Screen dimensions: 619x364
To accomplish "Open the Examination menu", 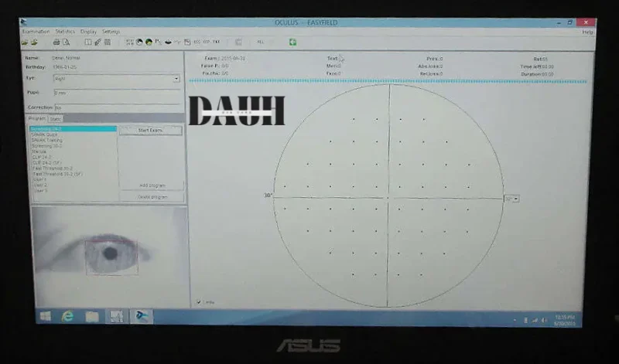I will pos(36,32).
